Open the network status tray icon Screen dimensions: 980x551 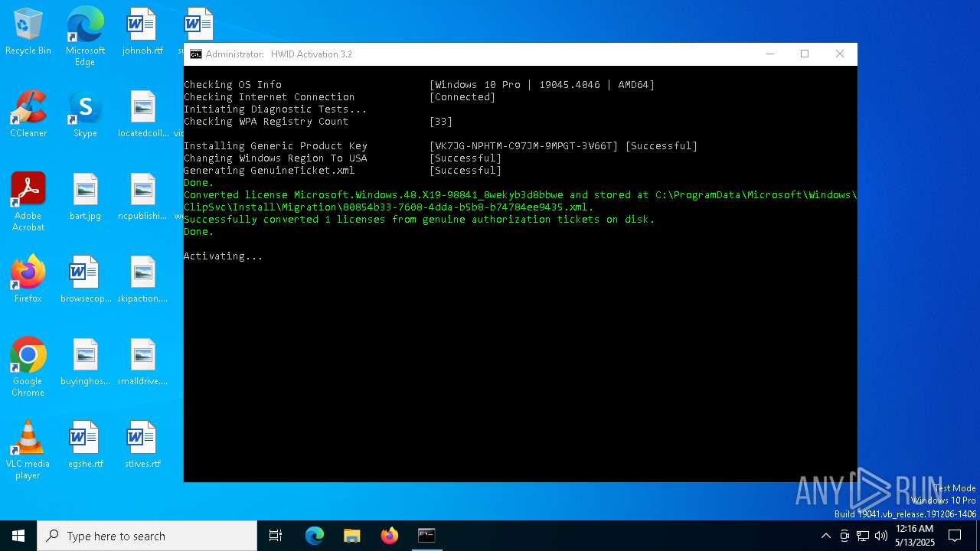[863, 536]
